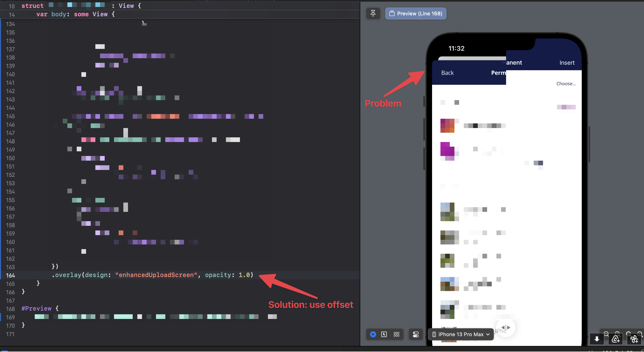Viewport: 644px width, 352px height.
Task: Pin the preview with the pushpin icon
Action: point(373,14)
